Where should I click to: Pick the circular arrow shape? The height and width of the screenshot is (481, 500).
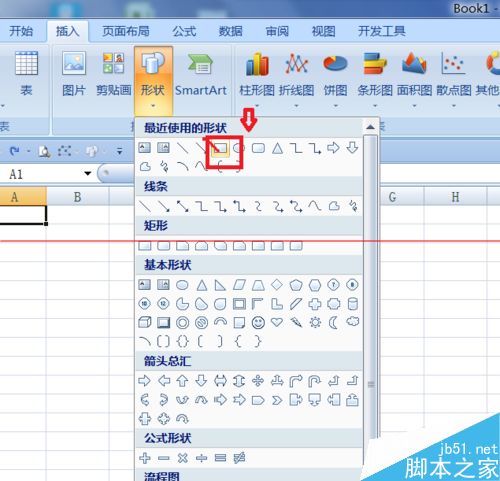pos(182,418)
